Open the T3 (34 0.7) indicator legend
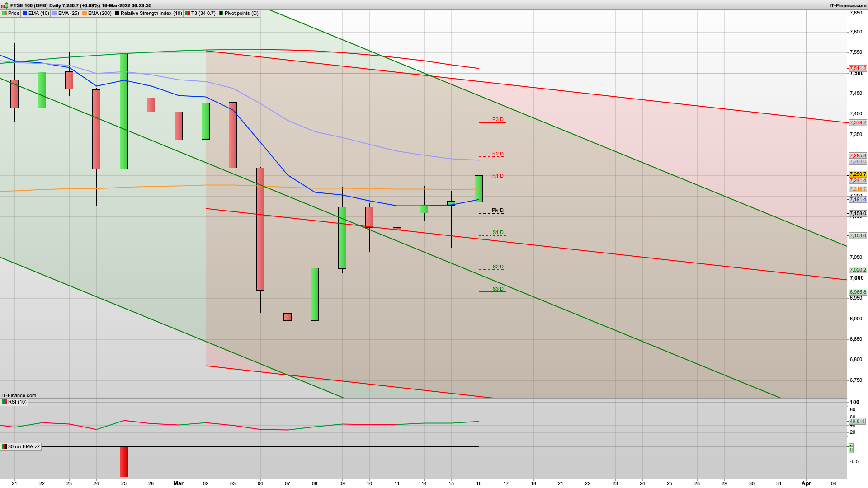This screenshot has width=868, height=488. pos(200,14)
